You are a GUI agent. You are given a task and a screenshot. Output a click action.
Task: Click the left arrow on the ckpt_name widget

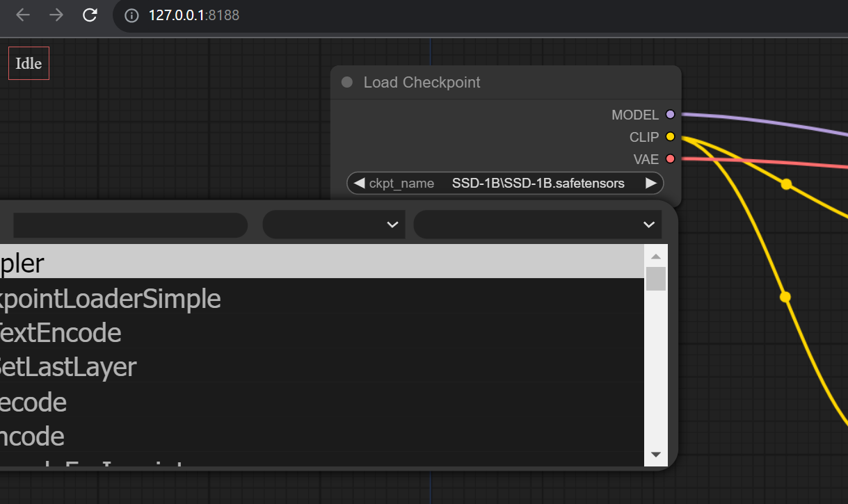pos(359,183)
